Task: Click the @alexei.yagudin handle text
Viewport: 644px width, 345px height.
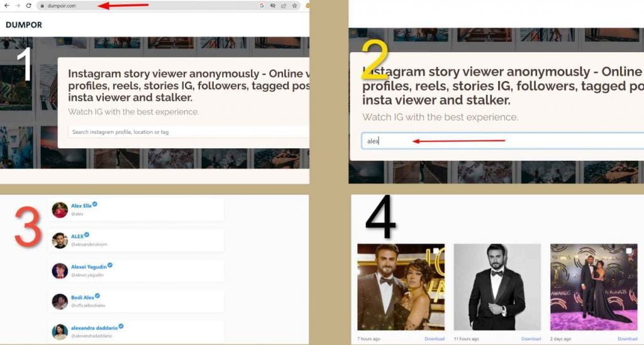Action: coord(87,275)
